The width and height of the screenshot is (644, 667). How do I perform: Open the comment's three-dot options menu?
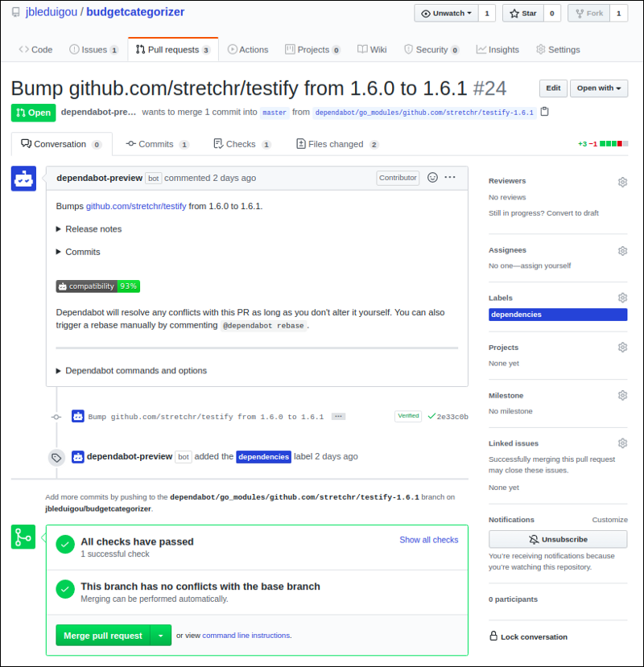[450, 177]
